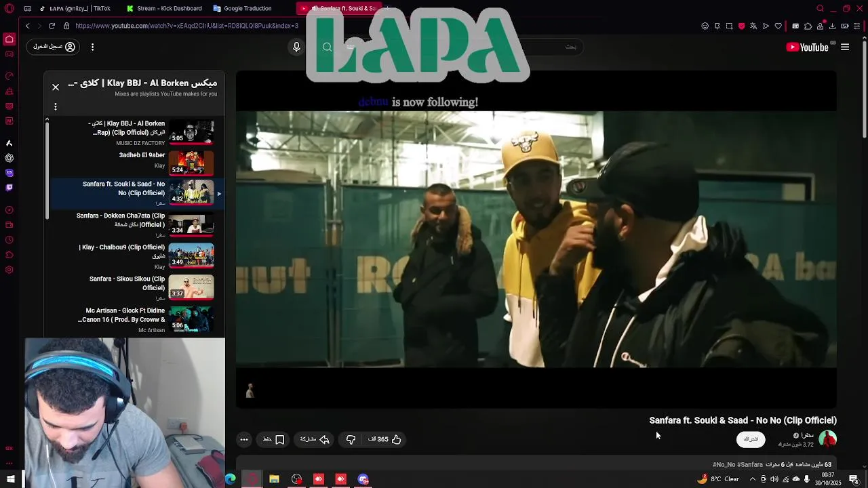Image resolution: width=868 pixels, height=488 pixels.
Task: Share the video using share arrow
Action: (x=315, y=439)
